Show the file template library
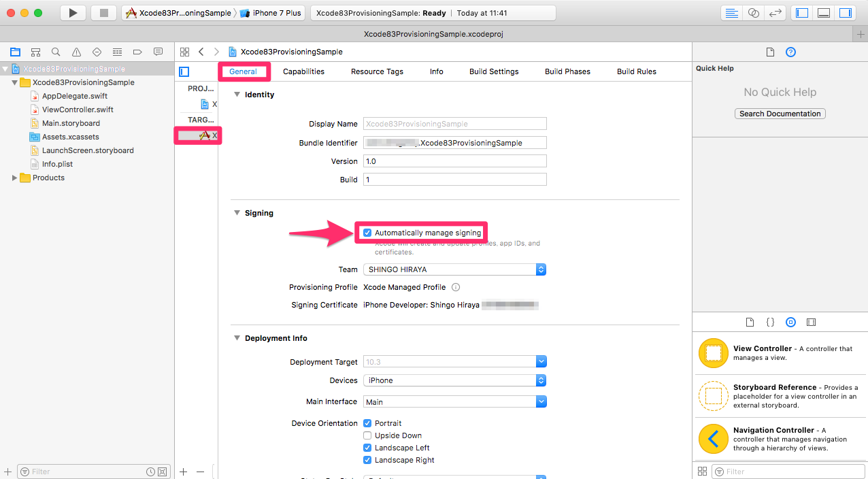The height and width of the screenshot is (479, 868). coord(750,322)
